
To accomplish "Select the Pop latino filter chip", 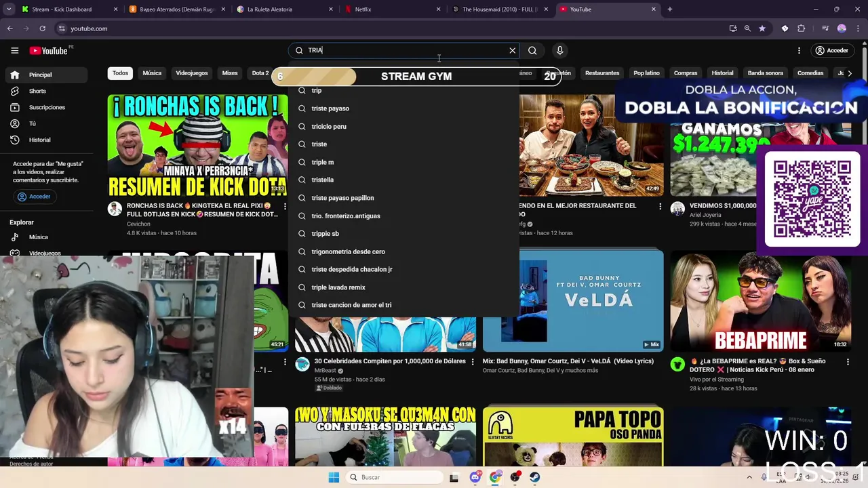I will coord(646,73).
